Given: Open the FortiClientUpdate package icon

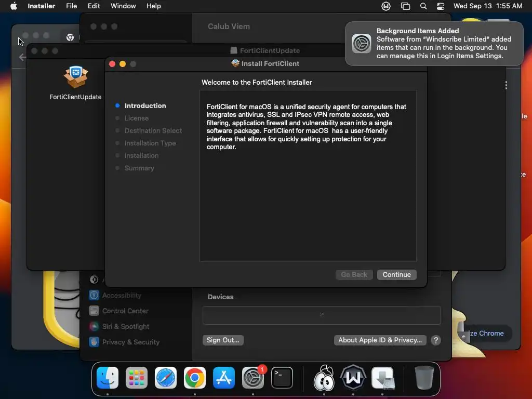Looking at the screenshot, I should [76, 77].
